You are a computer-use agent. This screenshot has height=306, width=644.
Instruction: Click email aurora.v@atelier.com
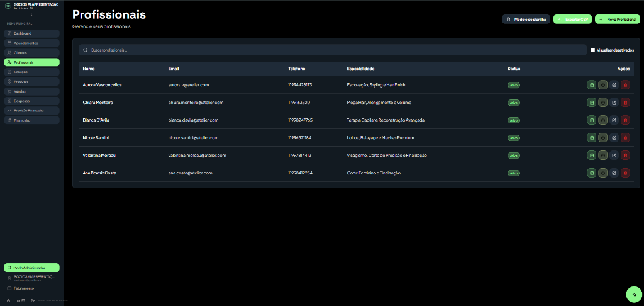189,85
